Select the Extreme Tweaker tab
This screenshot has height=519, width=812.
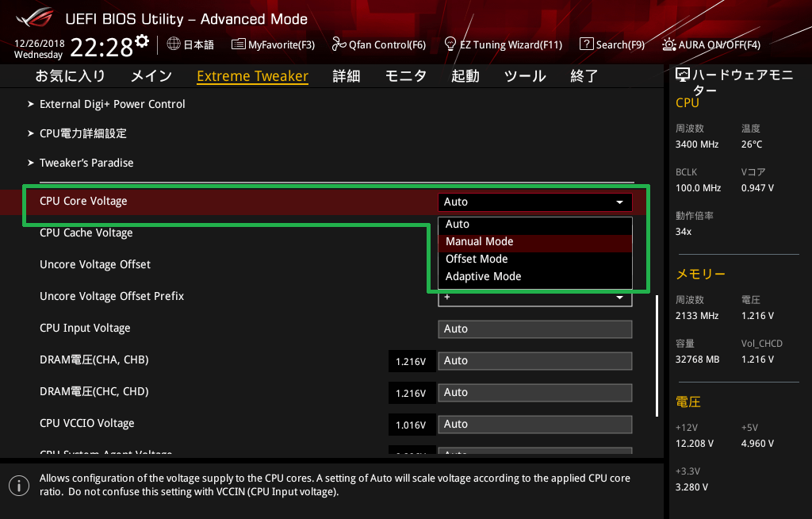click(x=253, y=76)
